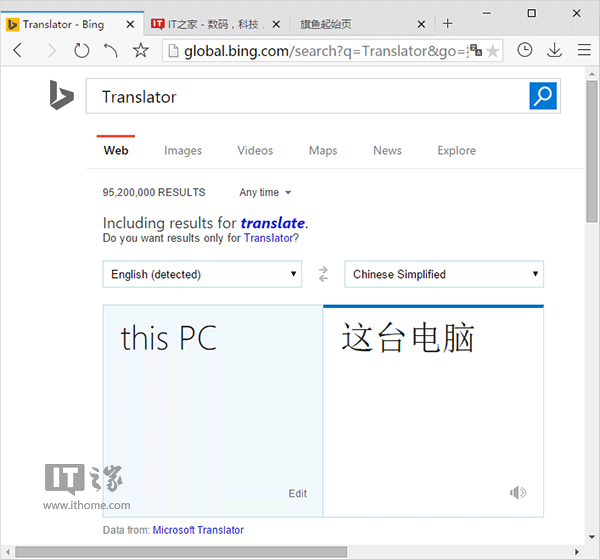Screen dimensions: 600x560
Task: Bookmark page with the star outline icon
Action: click(140, 50)
